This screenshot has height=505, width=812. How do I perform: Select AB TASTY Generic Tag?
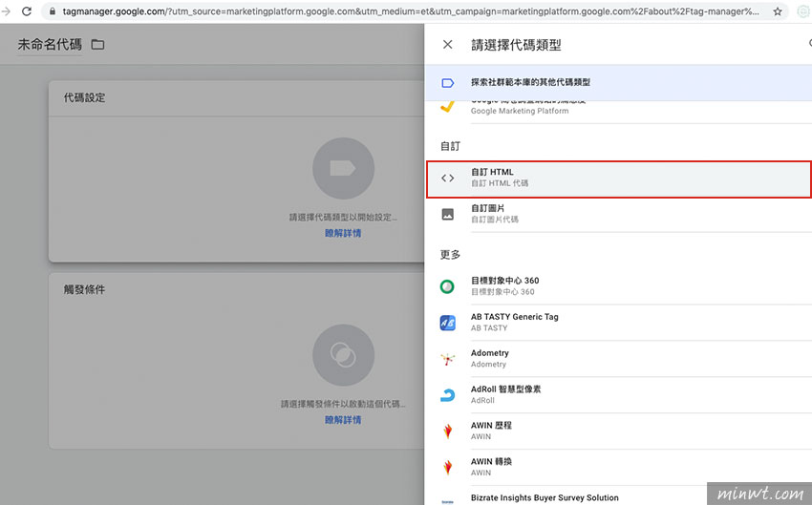pyautogui.click(x=618, y=323)
